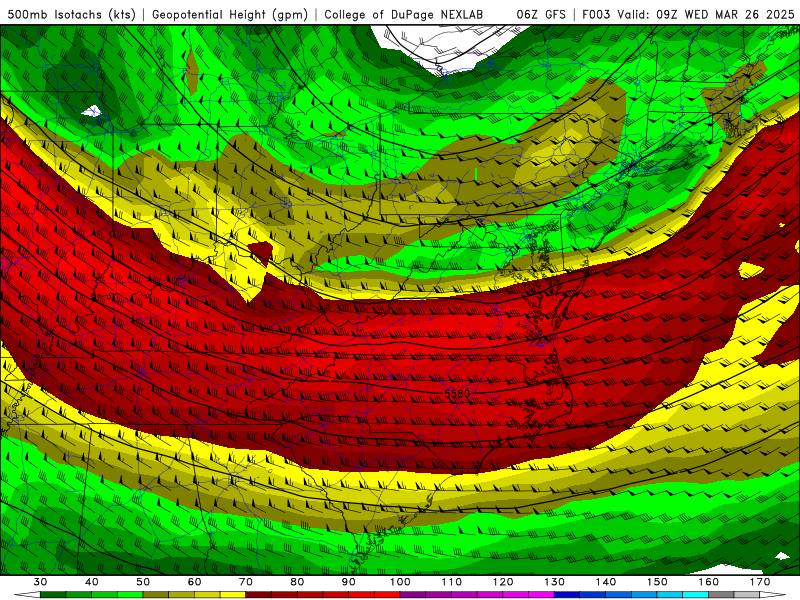Click the '500mb Isotachs (kts)' title text
Screen dimensions: 800x600
coord(72,14)
